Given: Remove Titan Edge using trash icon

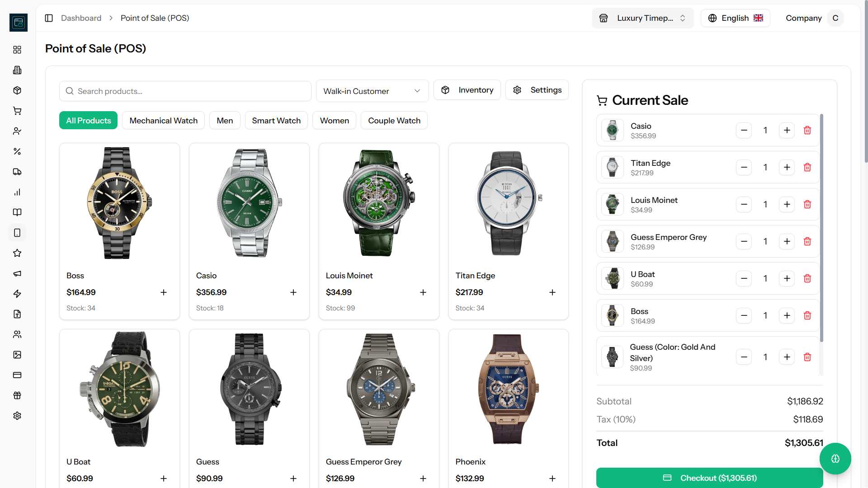Looking at the screenshot, I should [x=807, y=167].
